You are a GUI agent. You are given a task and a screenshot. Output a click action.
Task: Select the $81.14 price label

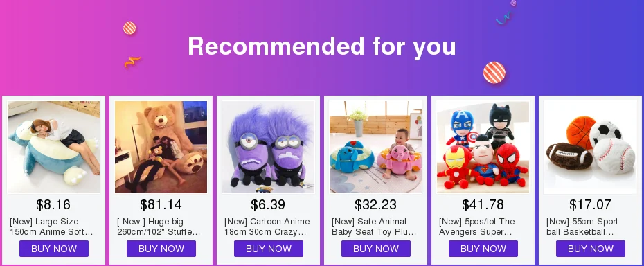click(161, 204)
